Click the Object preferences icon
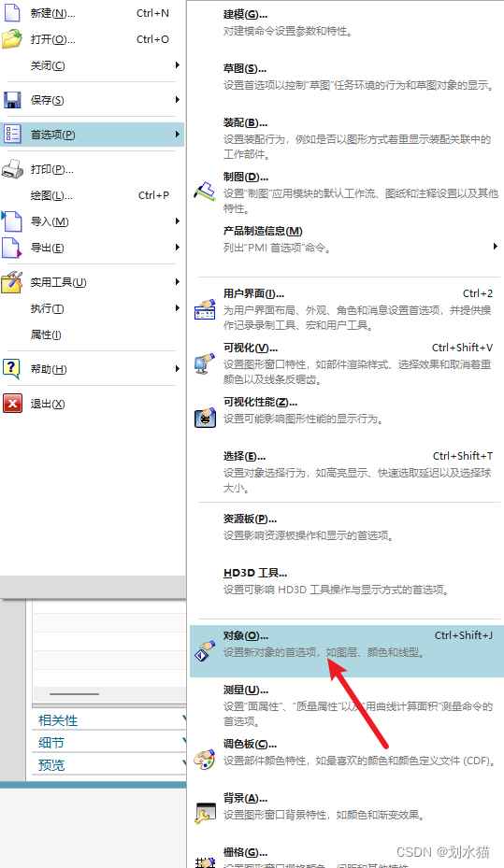 pyautogui.click(x=205, y=651)
